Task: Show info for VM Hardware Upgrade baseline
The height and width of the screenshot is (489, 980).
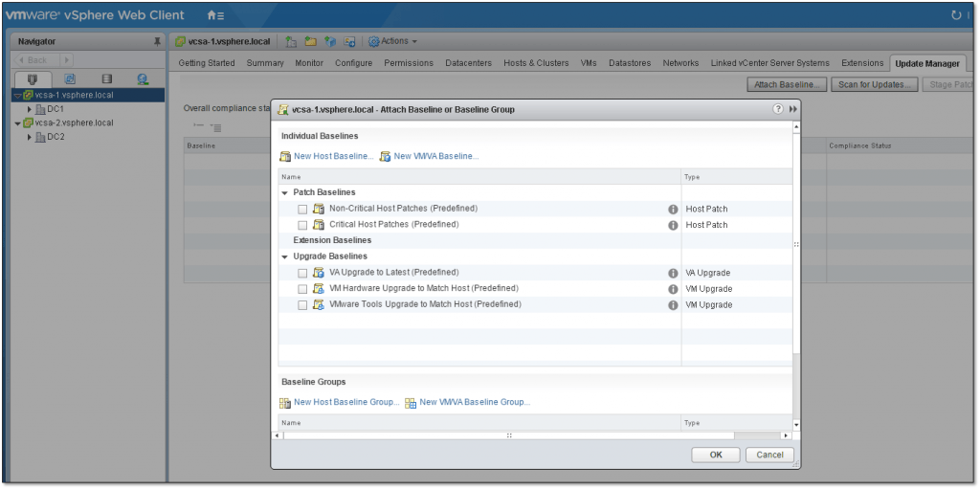Action: (x=673, y=290)
